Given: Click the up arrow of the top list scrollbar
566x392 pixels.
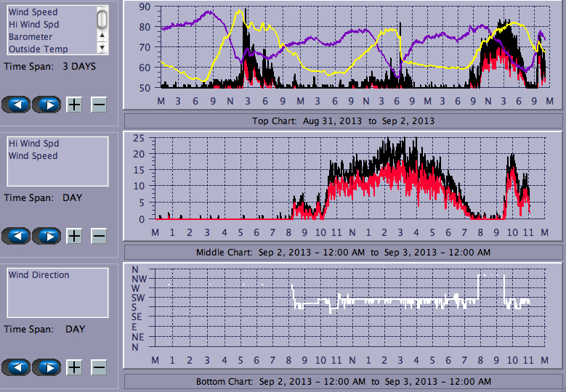Looking at the screenshot, I should (102, 35).
